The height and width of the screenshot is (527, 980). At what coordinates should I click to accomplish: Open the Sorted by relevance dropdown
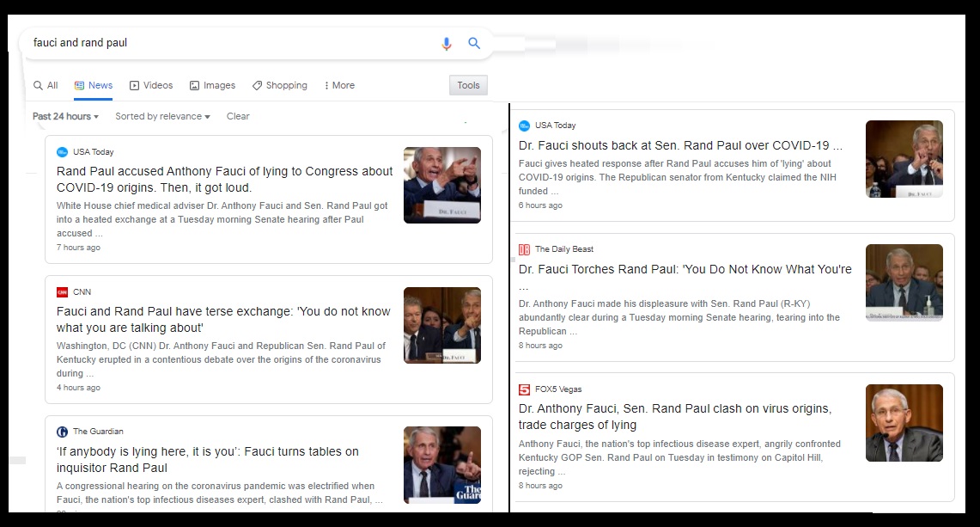point(162,116)
